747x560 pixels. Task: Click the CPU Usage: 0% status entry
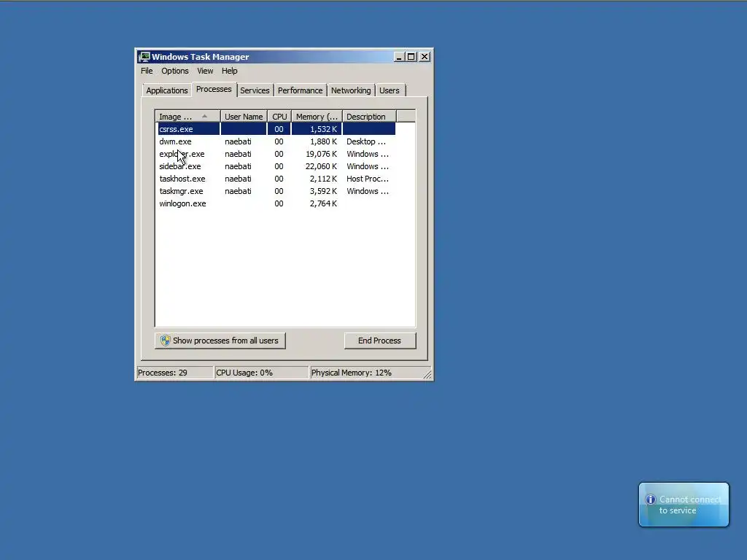[261, 373]
